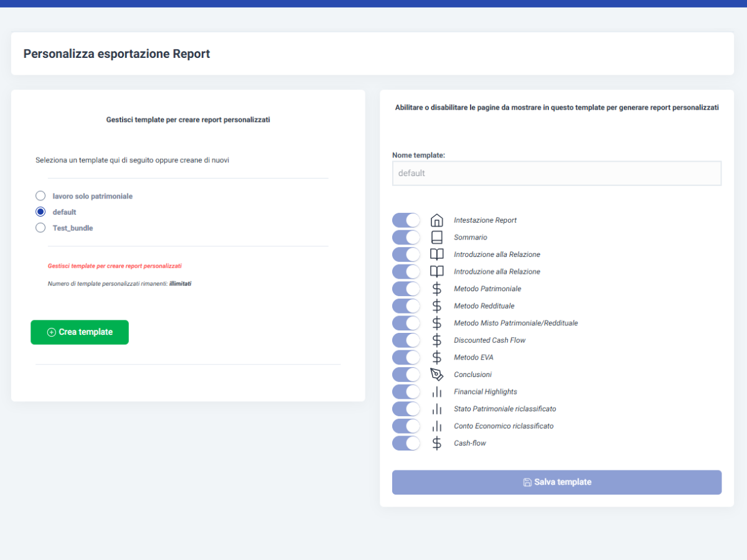Toggle Stato Patrimoniale riclassificato switch
747x560 pixels.
406,409
